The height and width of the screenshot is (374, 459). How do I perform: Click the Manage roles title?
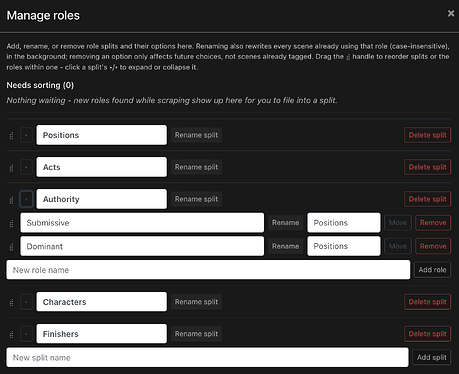click(x=43, y=15)
